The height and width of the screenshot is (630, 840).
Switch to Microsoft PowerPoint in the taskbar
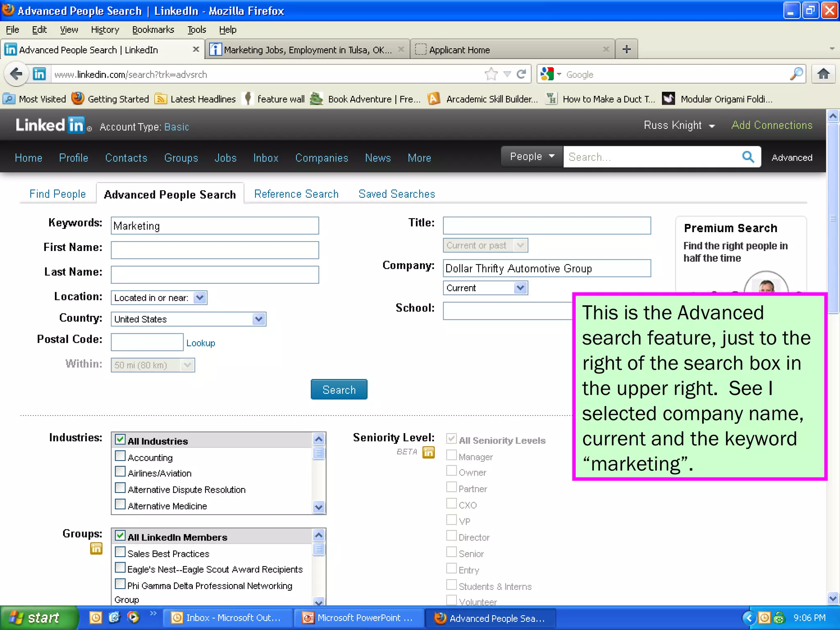click(359, 618)
